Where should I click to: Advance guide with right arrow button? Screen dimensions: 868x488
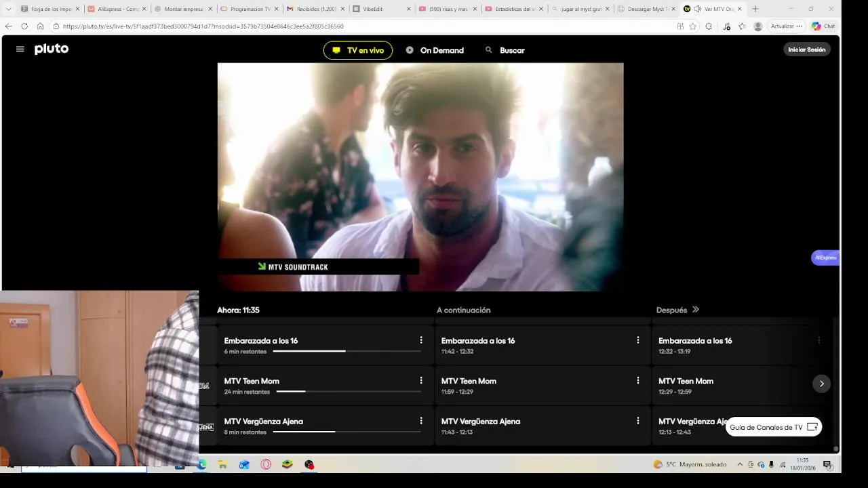pyautogui.click(x=821, y=384)
